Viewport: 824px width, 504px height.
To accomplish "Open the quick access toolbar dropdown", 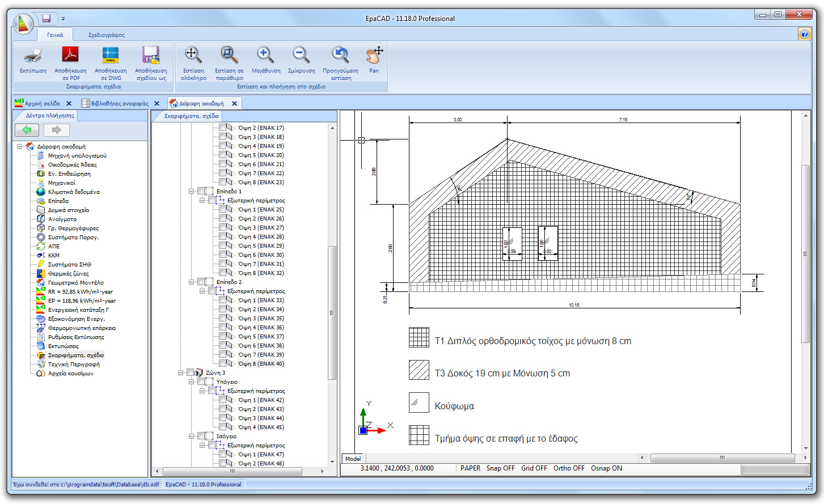I will coord(63,18).
